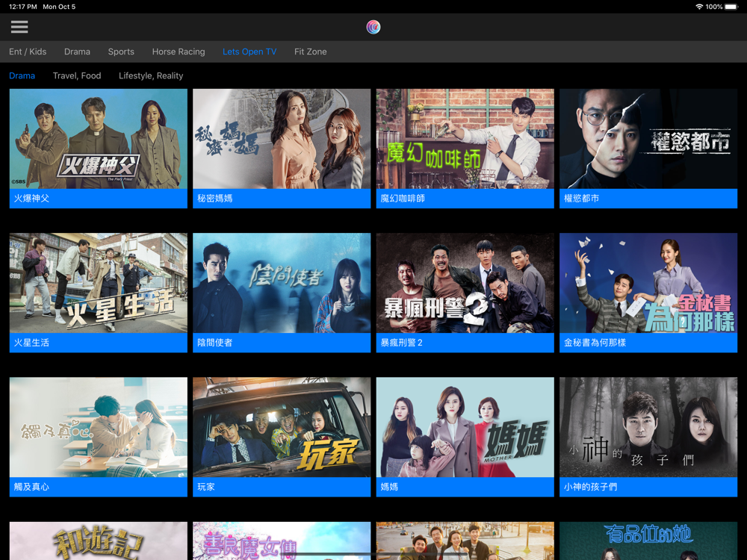Screen dimensions: 747x560
Task: Open the 火爆神父 show thumbnail
Action: 98,139
